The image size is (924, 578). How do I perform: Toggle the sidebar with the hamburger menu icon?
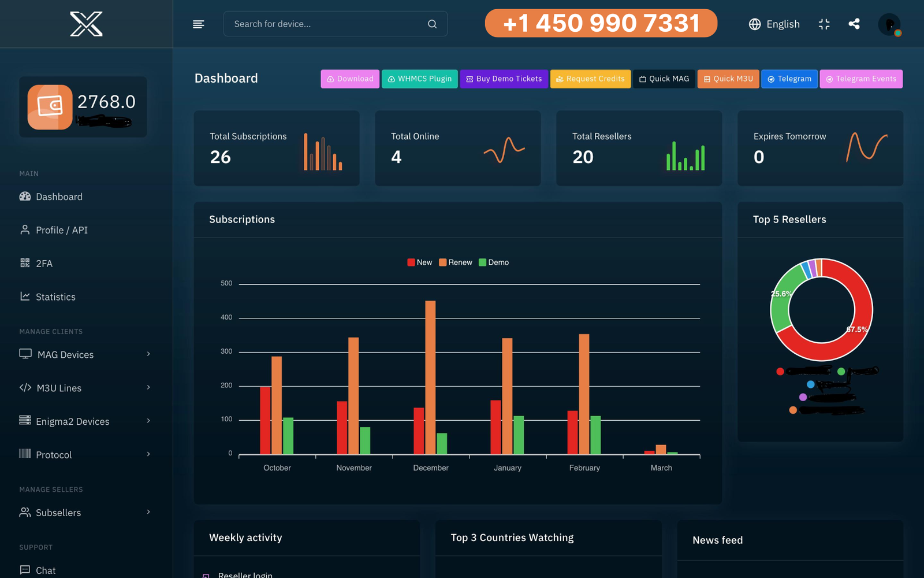[198, 24]
